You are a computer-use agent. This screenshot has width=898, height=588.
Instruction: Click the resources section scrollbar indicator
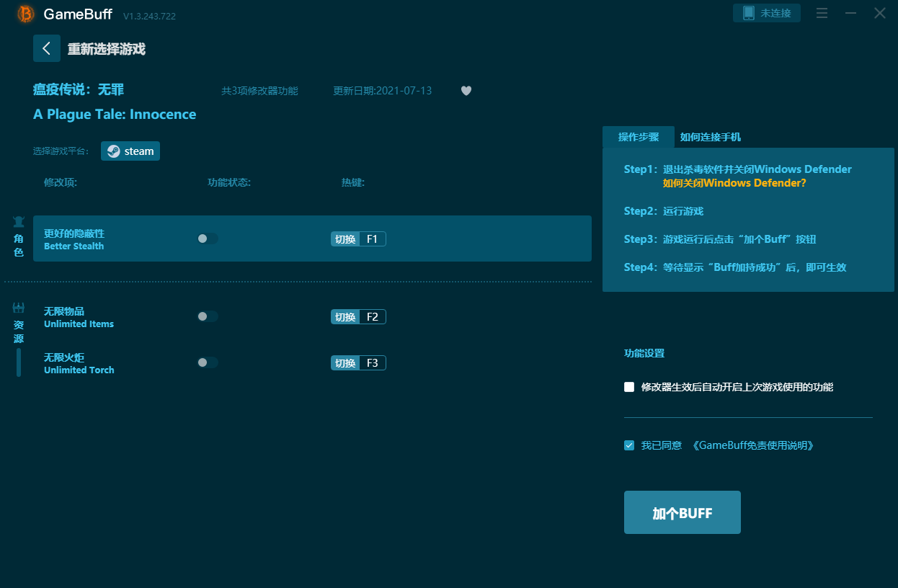point(19,362)
